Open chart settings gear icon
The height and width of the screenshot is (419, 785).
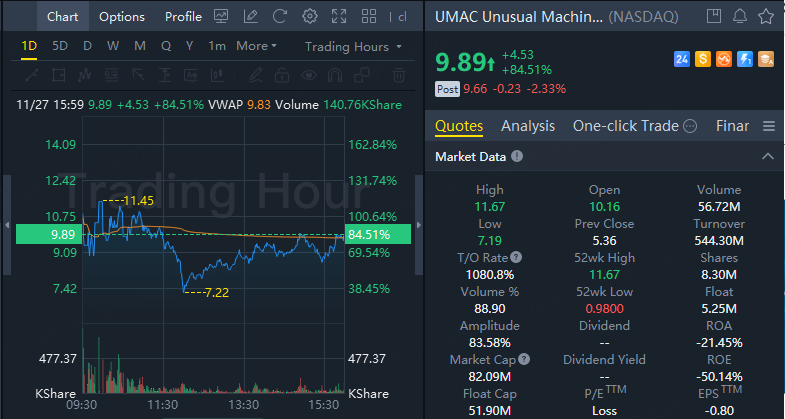click(310, 17)
